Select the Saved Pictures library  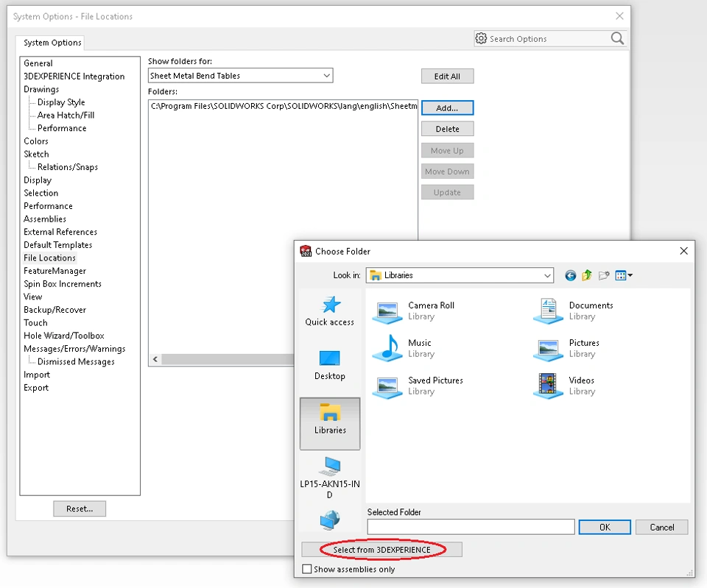click(418, 386)
